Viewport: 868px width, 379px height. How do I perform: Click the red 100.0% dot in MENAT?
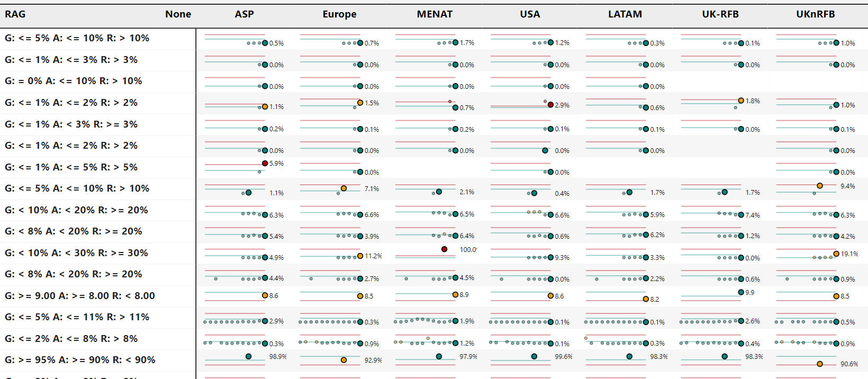[445, 249]
